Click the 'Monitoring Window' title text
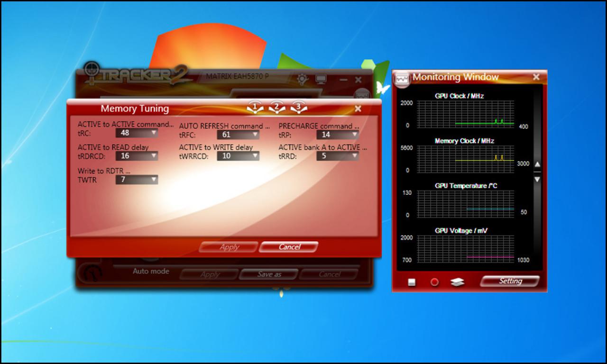This screenshot has height=364, width=607. click(x=455, y=77)
